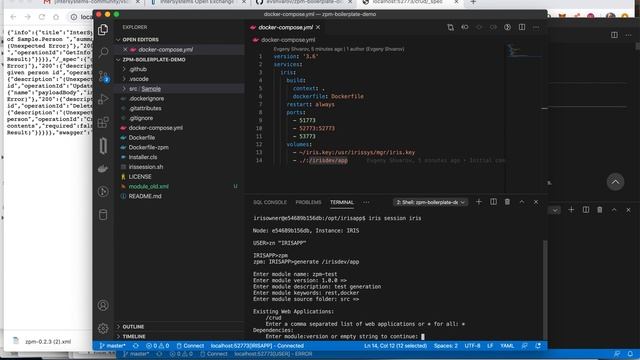Switch to the SQL Console panel tab
The height and width of the screenshot is (360, 640).
pyautogui.click(x=270, y=202)
